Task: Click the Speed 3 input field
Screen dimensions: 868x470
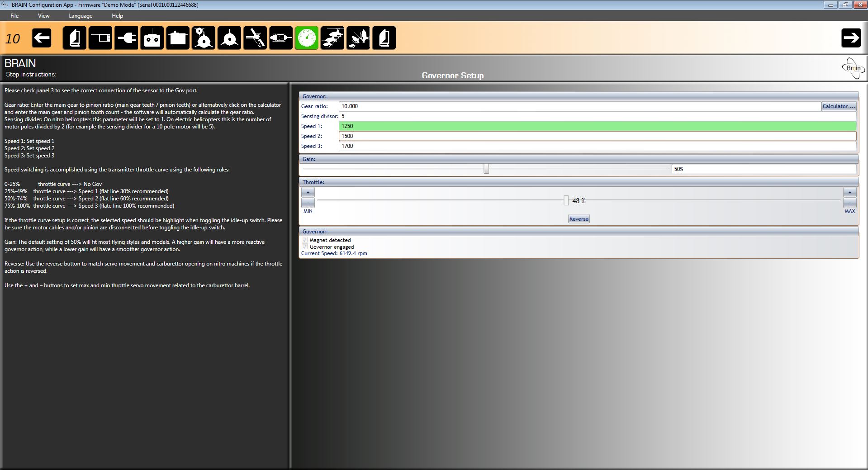Action: (x=597, y=146)
